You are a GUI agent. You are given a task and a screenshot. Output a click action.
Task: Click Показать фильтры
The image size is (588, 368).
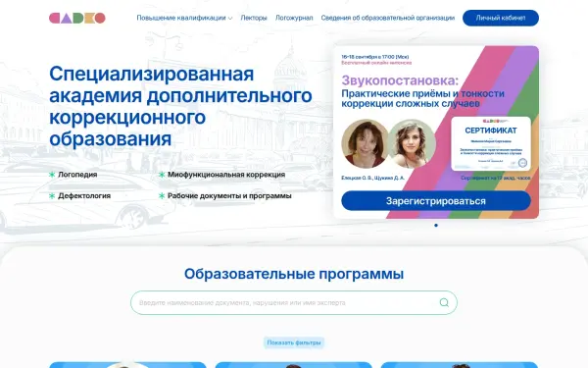click(x=294, y=342)
